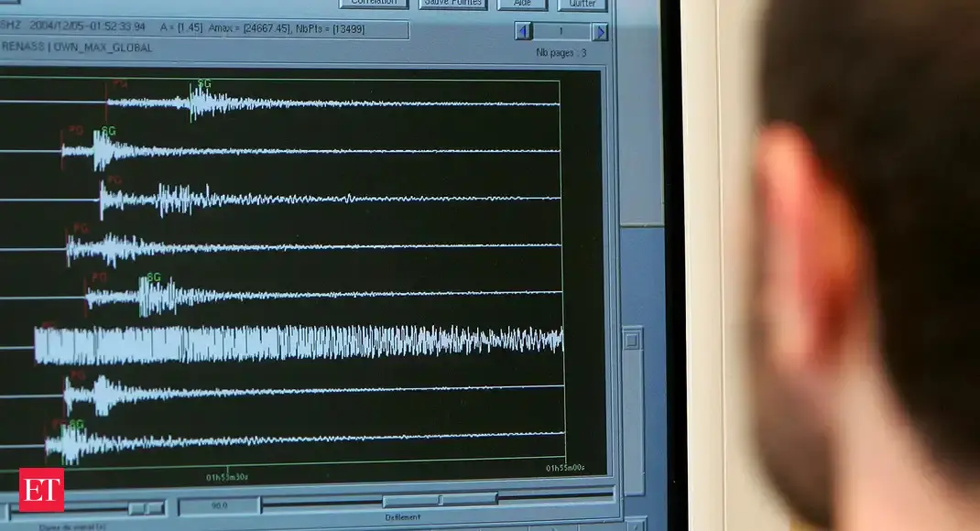Click the ET logo in the bottom-left corner
980x531 pixels.
coord(41,490)
